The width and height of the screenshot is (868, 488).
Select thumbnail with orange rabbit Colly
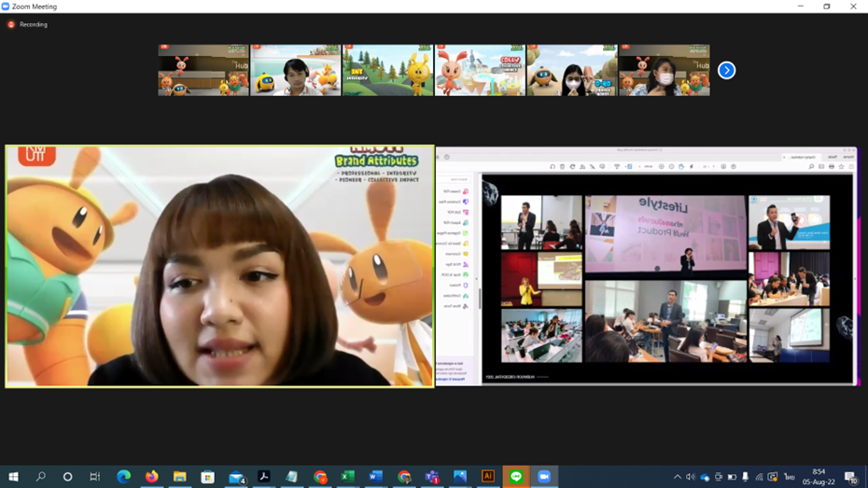pyautogui.click(x=480, y=70)
